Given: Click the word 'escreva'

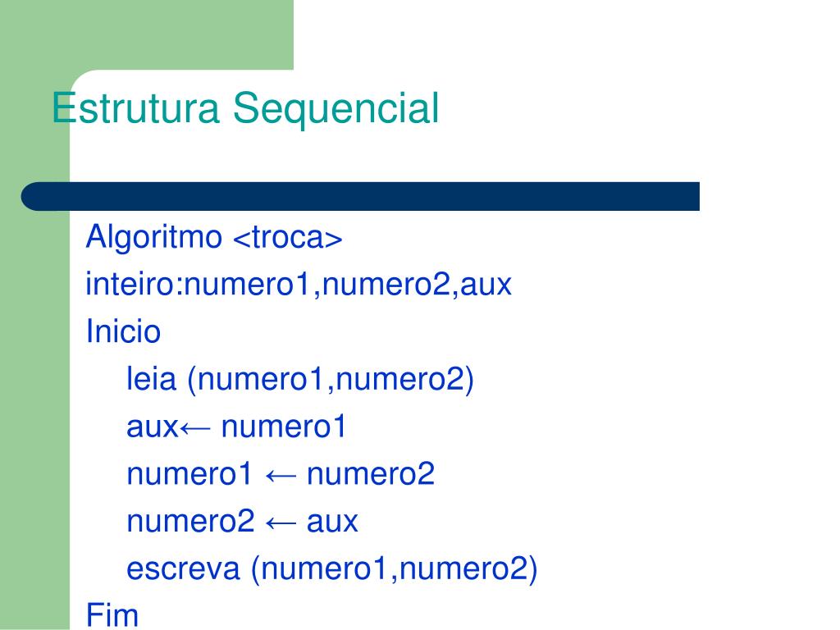Looking at the screenshot, I should [x=183, y=569].
